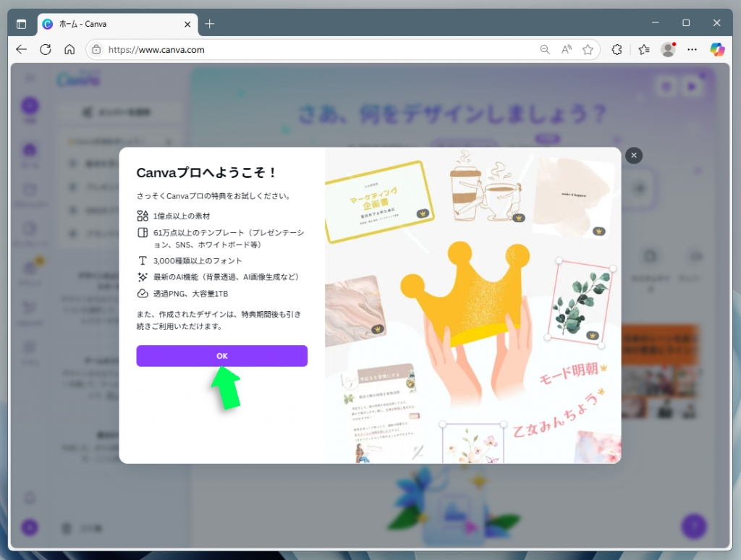Open Settings and more with the ellipsis

(692, 49)
